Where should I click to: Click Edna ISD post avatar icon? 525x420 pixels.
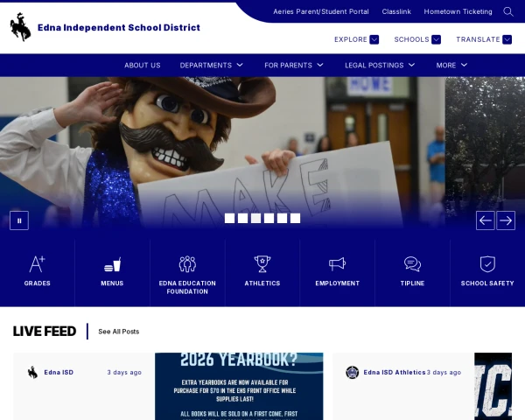pyautogui.click(x=33, y=373)
